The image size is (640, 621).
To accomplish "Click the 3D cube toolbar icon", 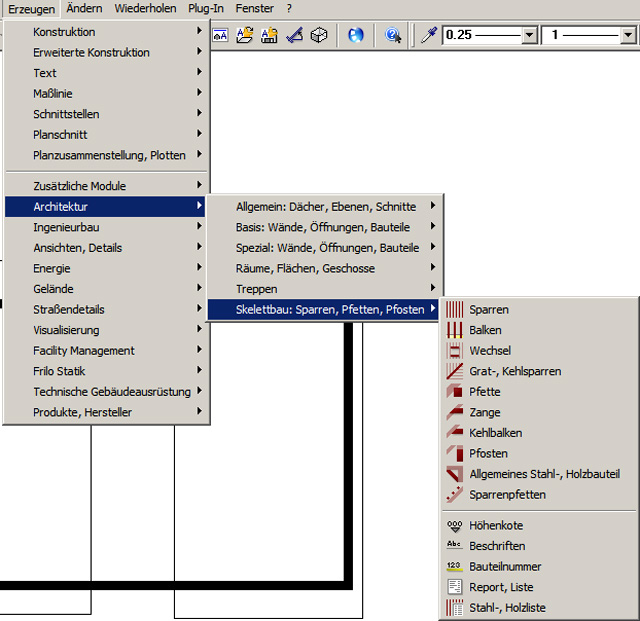I will (319, 36).
